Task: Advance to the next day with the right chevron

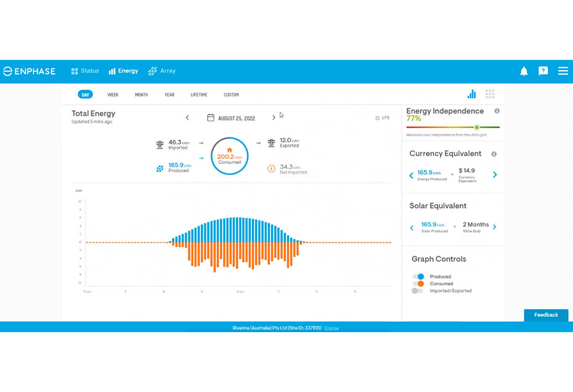Action: 274,117
